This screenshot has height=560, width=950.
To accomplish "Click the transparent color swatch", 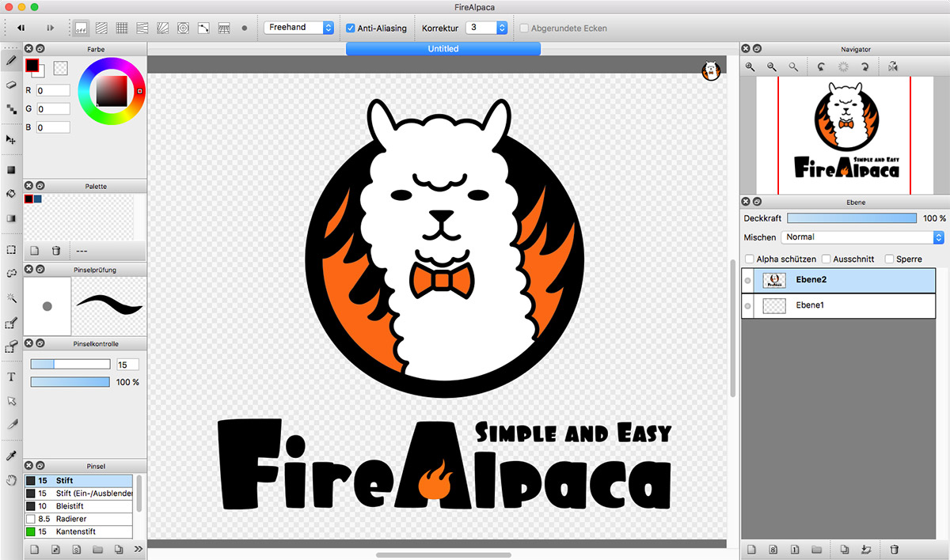I will pyautogui.click(x=61, y=69).
